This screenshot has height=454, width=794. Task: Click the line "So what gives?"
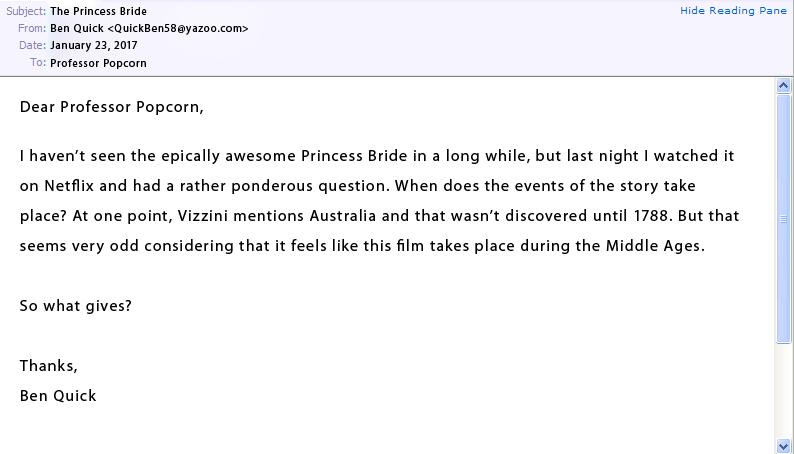[x=76, y=305]
